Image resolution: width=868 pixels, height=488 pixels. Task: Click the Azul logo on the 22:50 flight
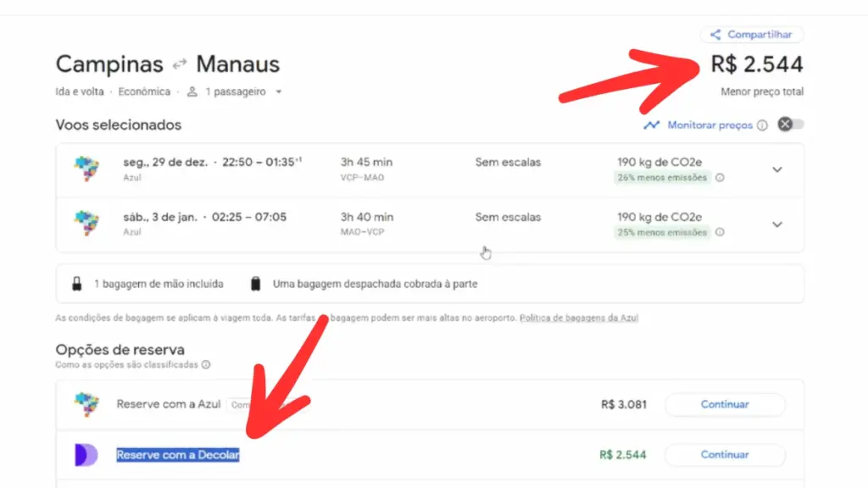point(87,169)
